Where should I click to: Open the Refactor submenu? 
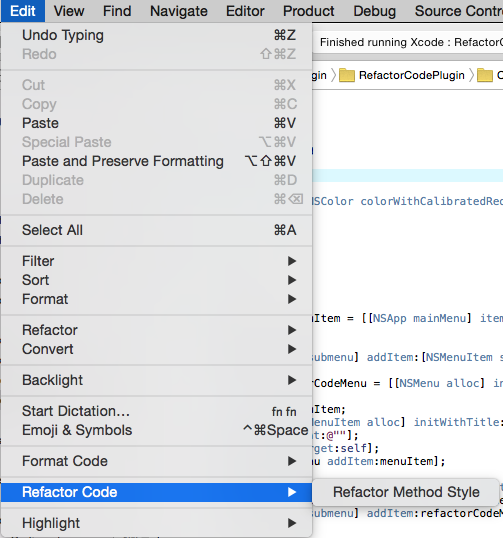click(x=156, y=330)
